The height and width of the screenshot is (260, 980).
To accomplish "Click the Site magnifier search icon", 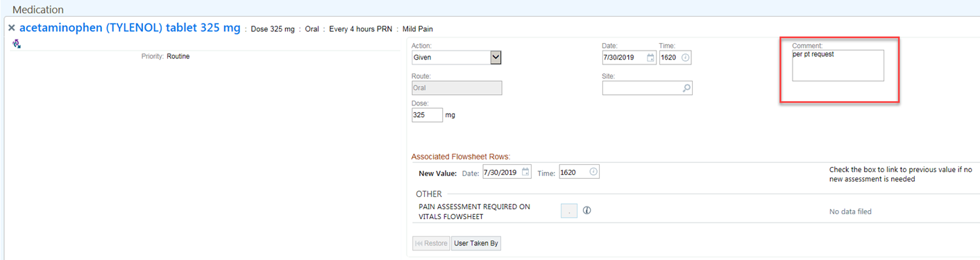I will pos(686,88).
